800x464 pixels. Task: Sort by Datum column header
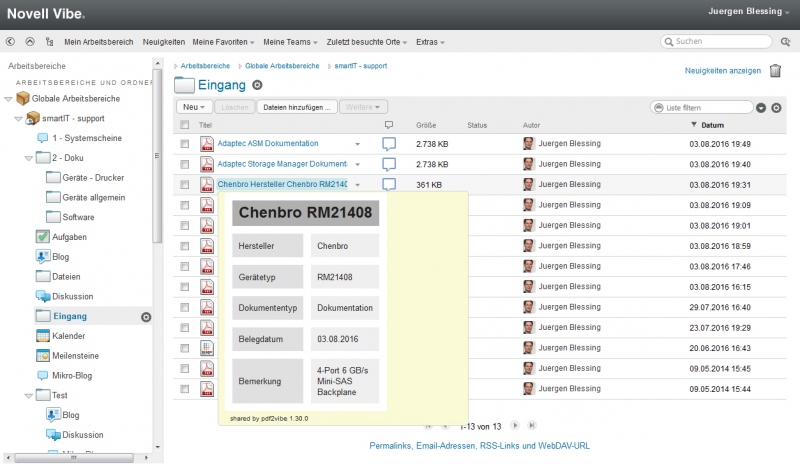pos(712,125)
